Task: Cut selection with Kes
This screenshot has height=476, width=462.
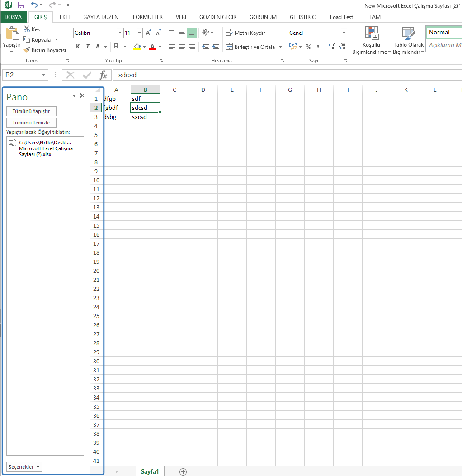Action: coord(32,29)
